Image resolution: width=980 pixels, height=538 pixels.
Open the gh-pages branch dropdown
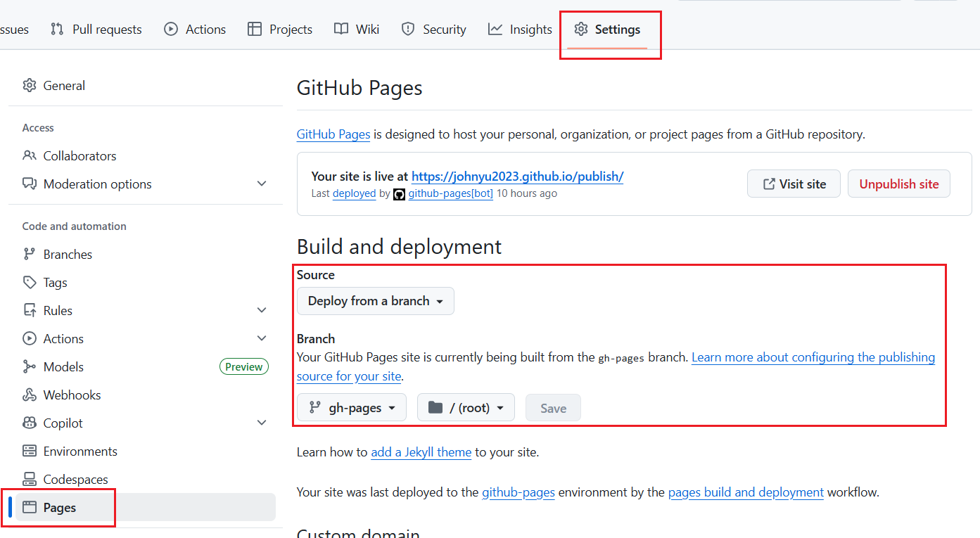point(352,408)
